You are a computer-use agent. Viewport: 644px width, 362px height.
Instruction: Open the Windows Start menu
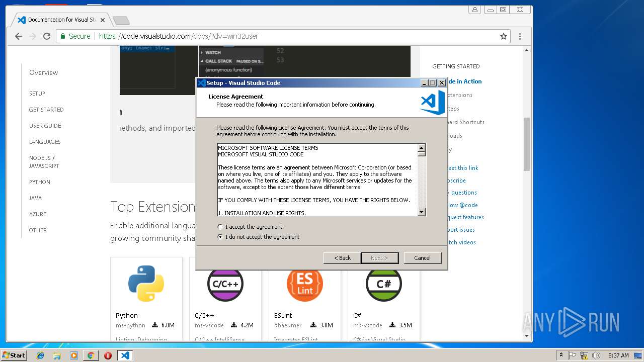click(14, 355)
